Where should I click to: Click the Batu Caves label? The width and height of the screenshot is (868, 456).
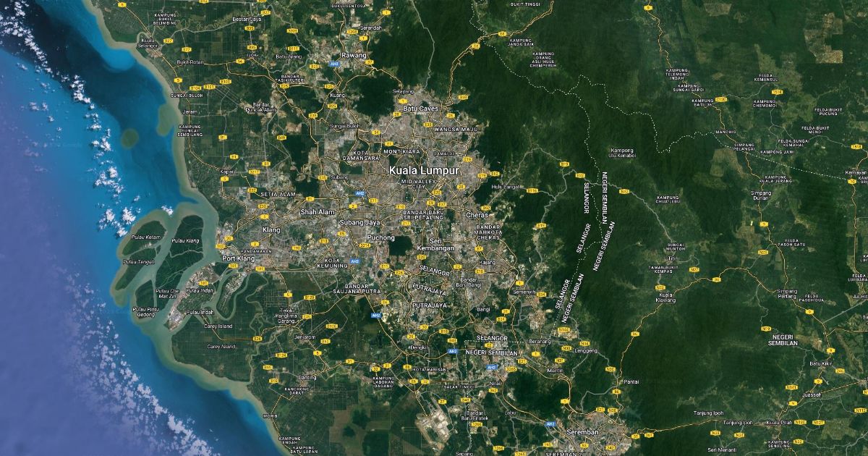421,109
